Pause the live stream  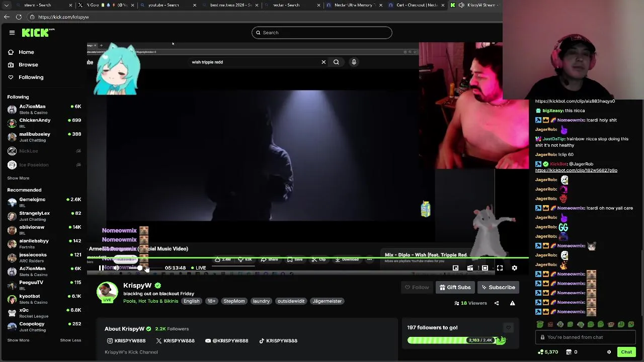(102, 268)
